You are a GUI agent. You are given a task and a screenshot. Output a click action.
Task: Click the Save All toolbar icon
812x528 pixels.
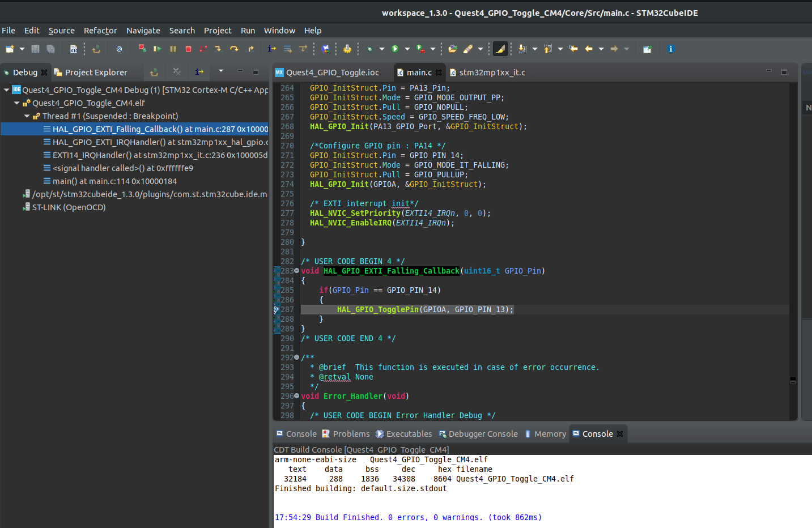[50, 49]
